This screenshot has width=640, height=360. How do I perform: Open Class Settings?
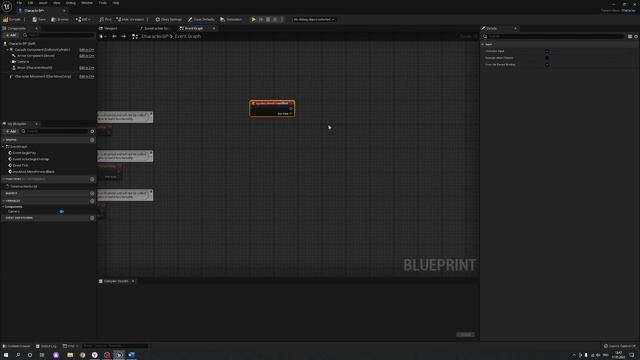169,19
